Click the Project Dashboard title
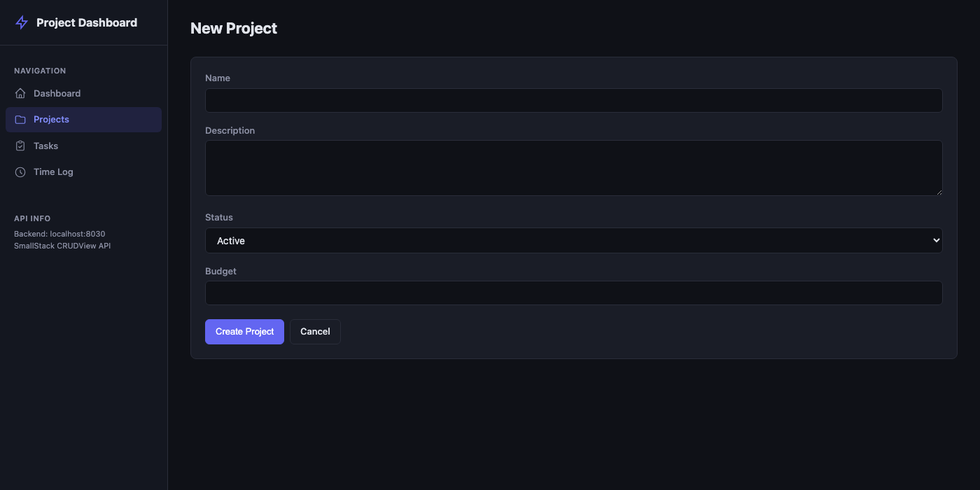This screenshot has width=980, height=490. pyautogui.click(x=85, y=22)
